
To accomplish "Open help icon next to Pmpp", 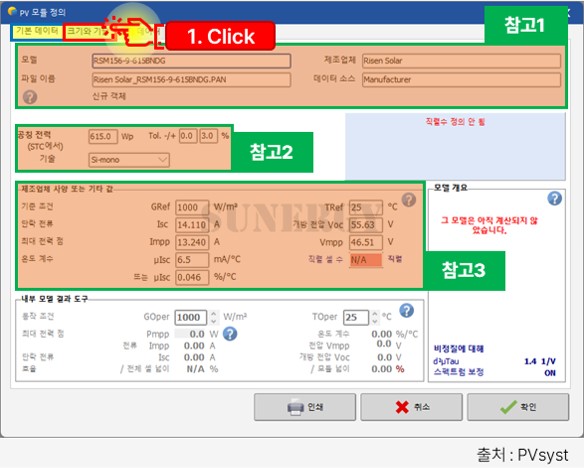I will coord(230,334).
